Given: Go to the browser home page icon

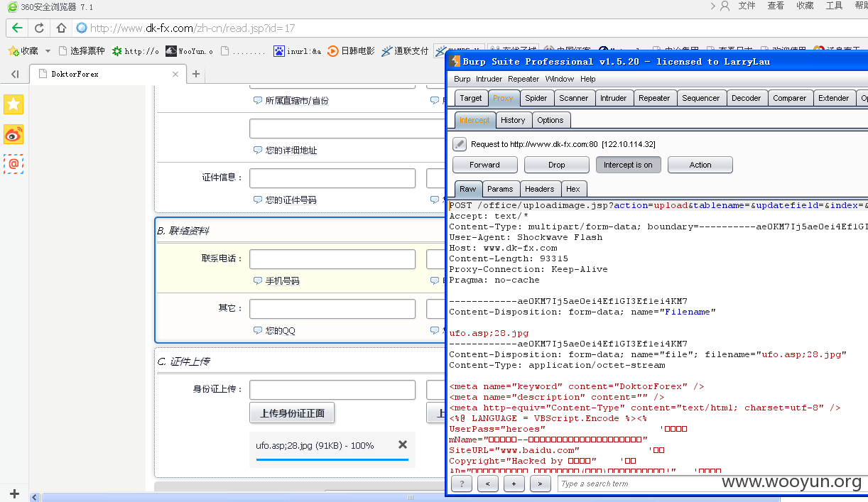Looking at the screenshot, I should (61, 28).
